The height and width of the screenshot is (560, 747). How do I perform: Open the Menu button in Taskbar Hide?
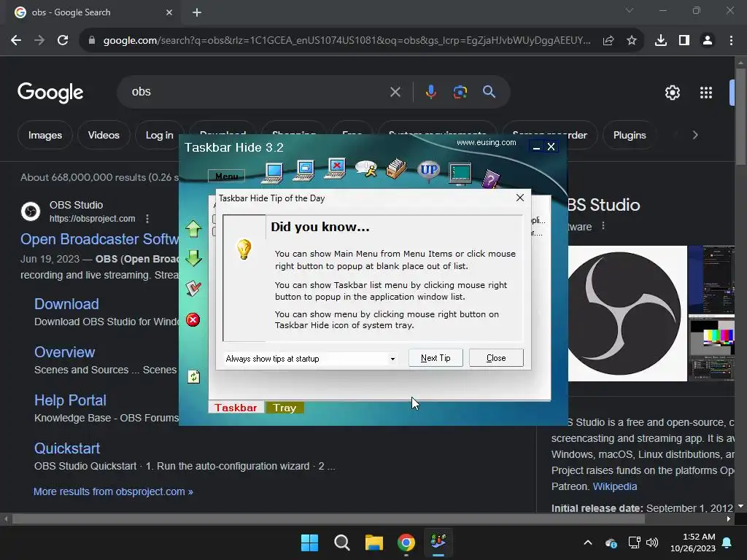[227, 176]
